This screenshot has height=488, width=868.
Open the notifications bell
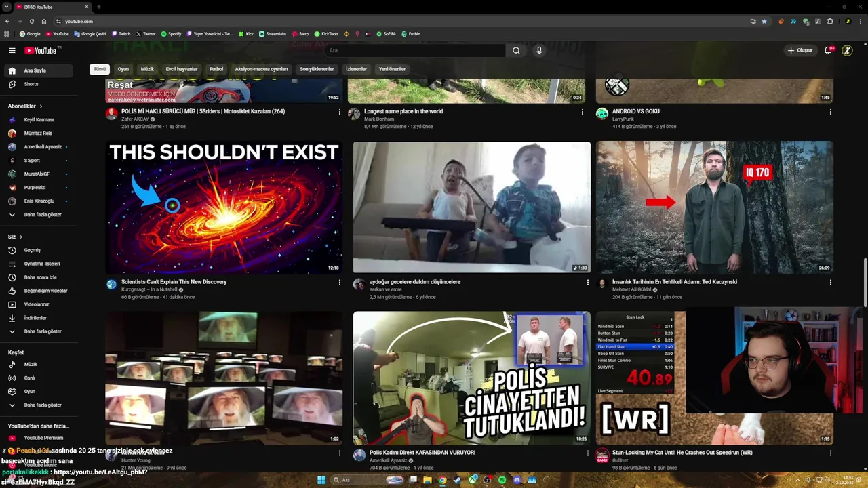point(828,50)
